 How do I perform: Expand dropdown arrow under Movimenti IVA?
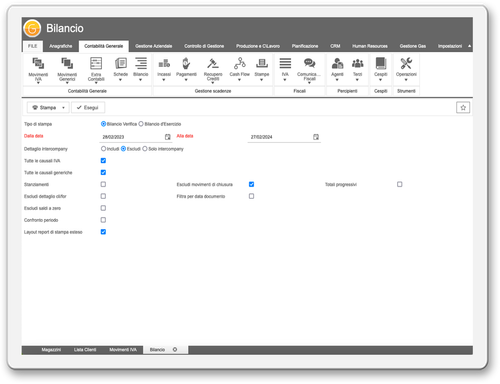(x=38, y=82)
